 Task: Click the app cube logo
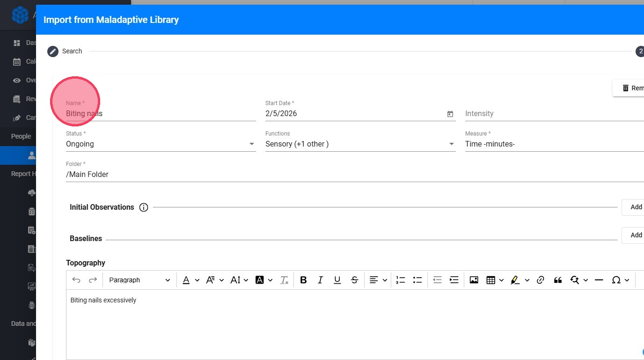click(20, 15)
